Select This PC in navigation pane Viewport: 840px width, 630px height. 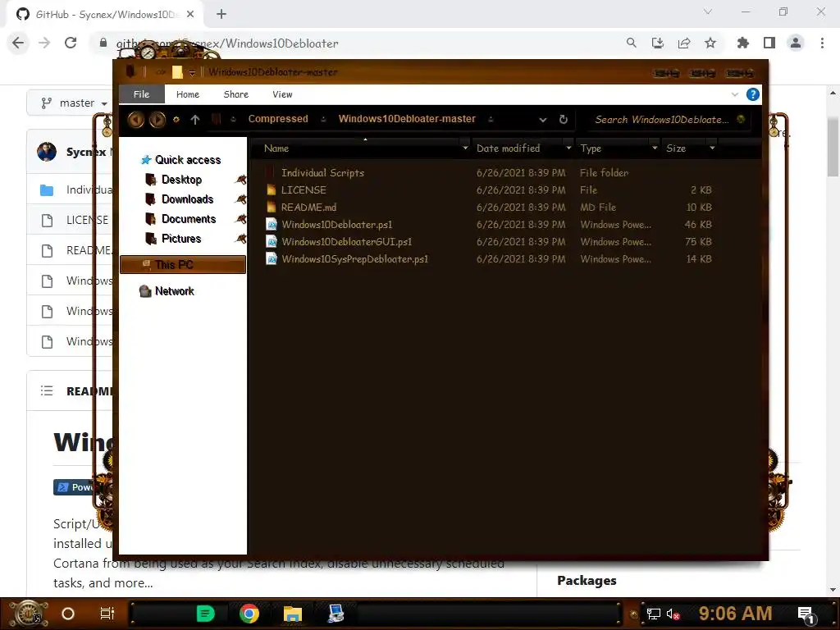[183, 265]
